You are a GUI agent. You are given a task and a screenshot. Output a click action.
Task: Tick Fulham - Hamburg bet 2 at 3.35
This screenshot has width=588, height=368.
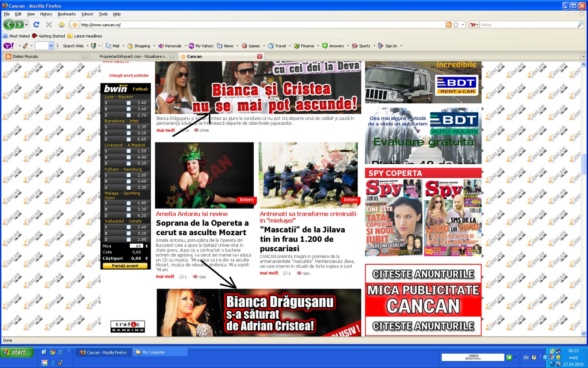coord(129,188)
